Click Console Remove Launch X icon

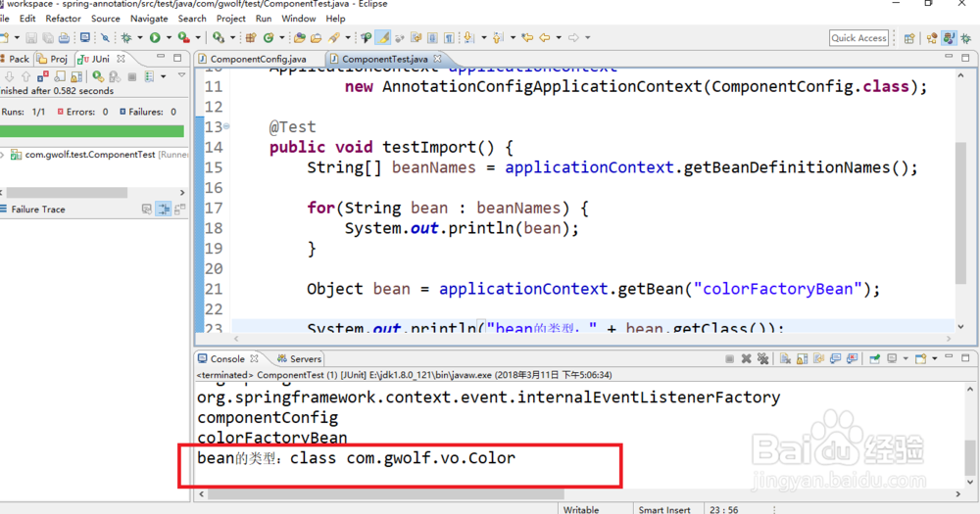click(x=746, y=358)
